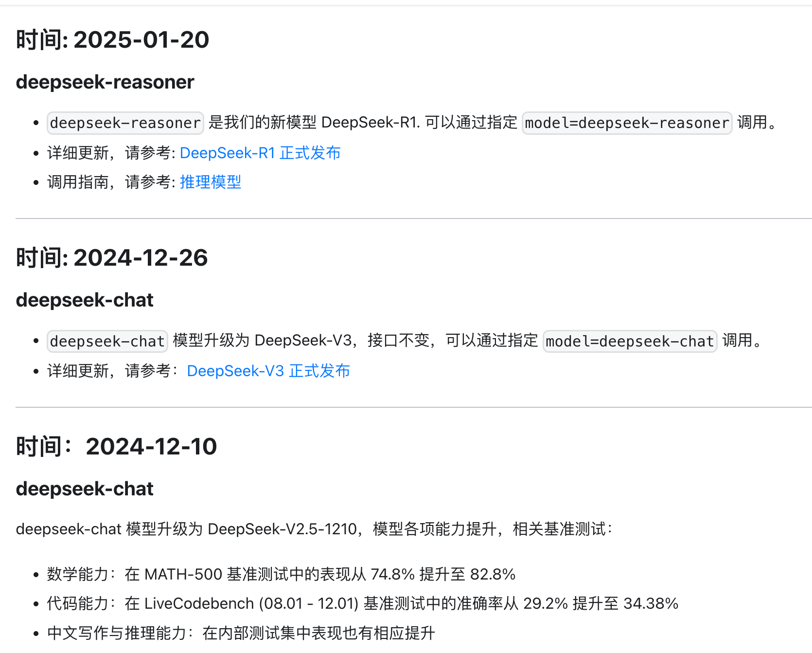Click the heading "时间：2024-12-10"

(117, 446)
